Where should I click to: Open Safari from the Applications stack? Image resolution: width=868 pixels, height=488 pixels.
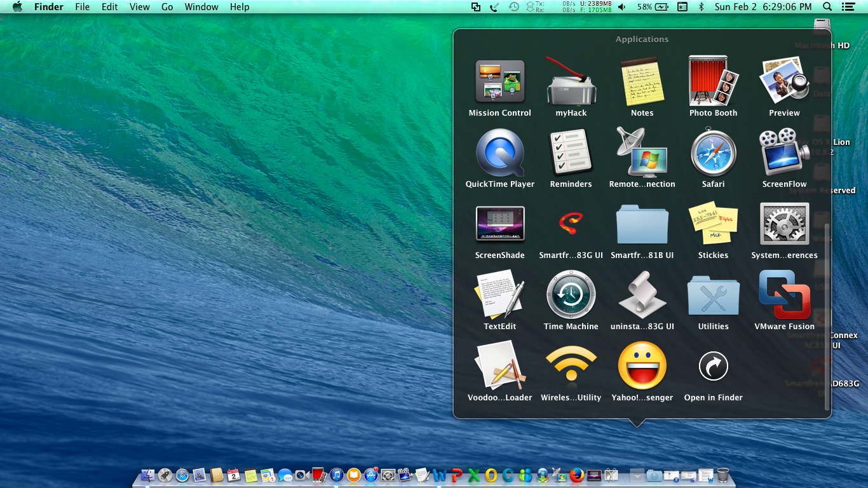(x=714, y=152)
